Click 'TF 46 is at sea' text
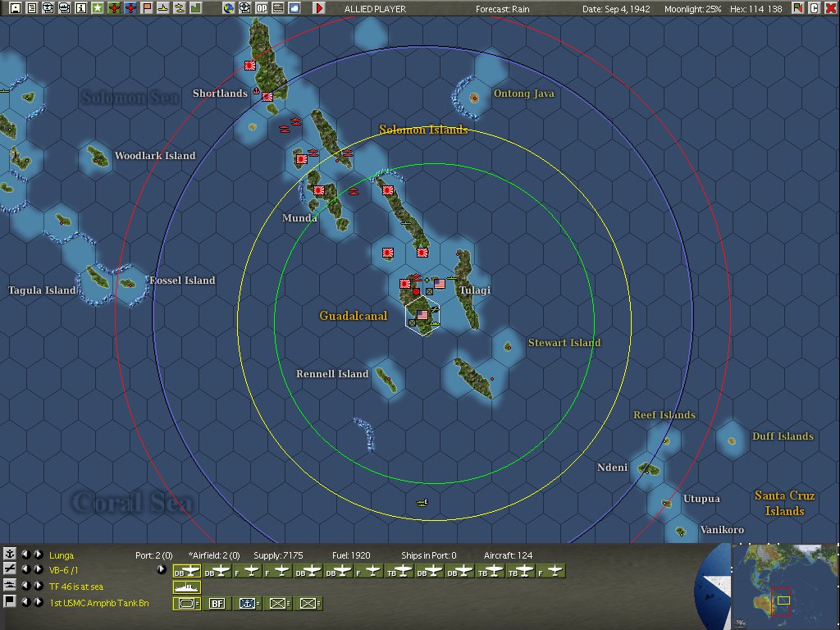The width and height of the screenshot is (840, 630). coord(76,587)
